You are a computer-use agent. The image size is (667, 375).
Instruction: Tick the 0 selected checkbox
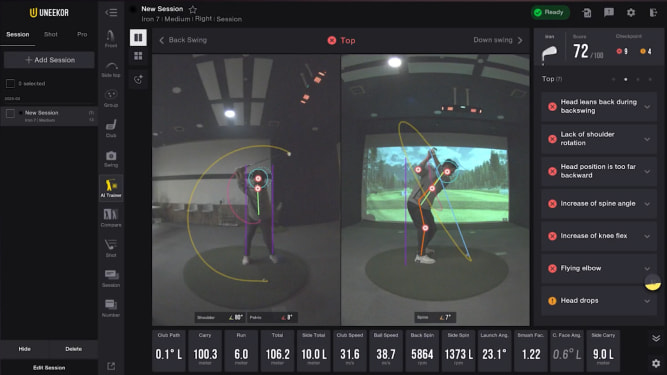(x=10, y=83)
